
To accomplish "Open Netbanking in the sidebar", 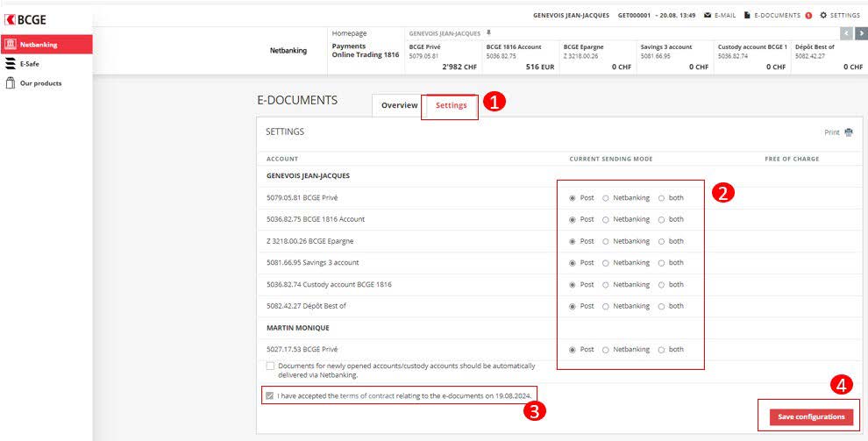I will [46, 44].
